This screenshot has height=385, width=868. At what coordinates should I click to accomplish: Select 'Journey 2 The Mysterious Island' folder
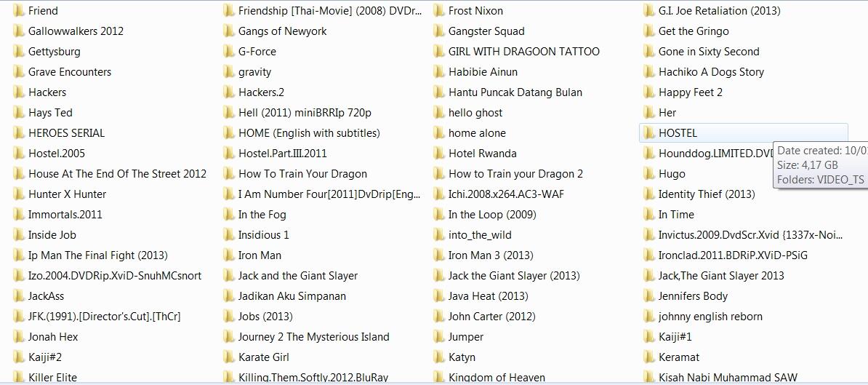314,337
